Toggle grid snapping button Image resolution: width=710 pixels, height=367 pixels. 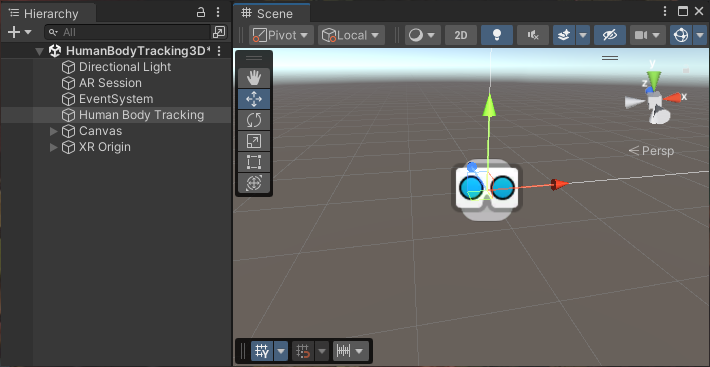coord(303,351)
